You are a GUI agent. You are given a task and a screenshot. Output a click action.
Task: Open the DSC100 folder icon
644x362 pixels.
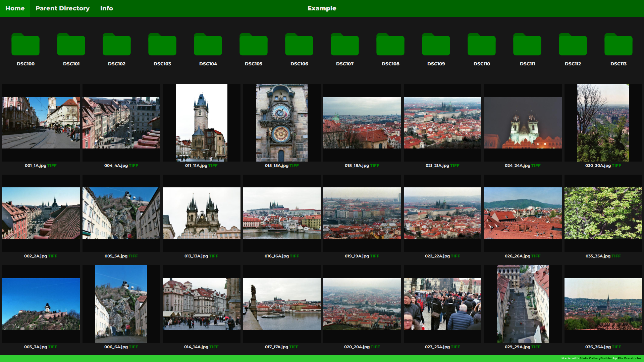pos(25,45)
